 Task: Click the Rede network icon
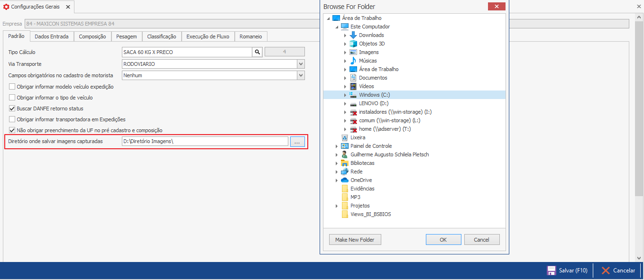345,172
